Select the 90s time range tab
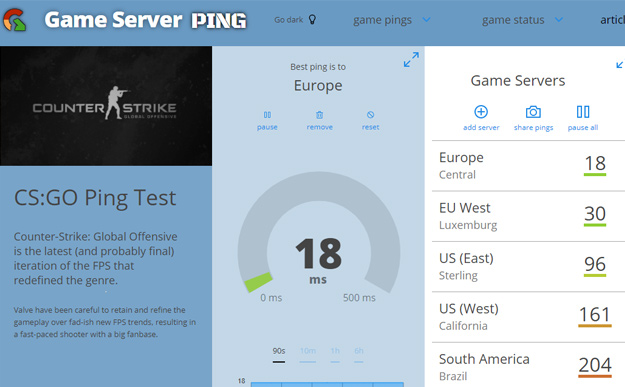The height and width of the screenshot is (387, 625). (x=279, y=354)
